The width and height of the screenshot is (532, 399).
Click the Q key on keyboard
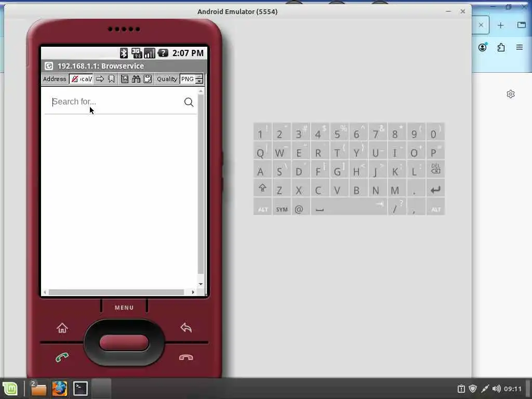coord(262,151)
